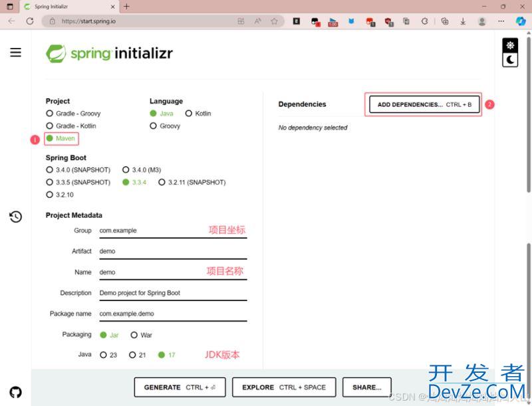
Task: Click the Description input field
Action: pos(173,293)
